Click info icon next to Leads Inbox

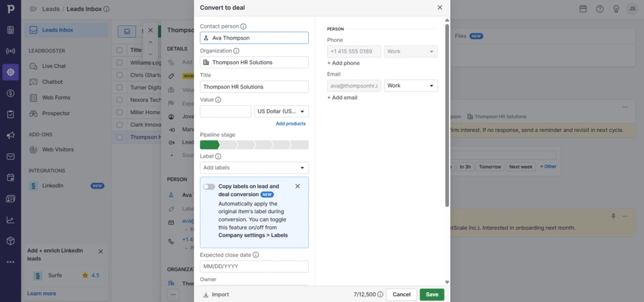click(106, 9)
